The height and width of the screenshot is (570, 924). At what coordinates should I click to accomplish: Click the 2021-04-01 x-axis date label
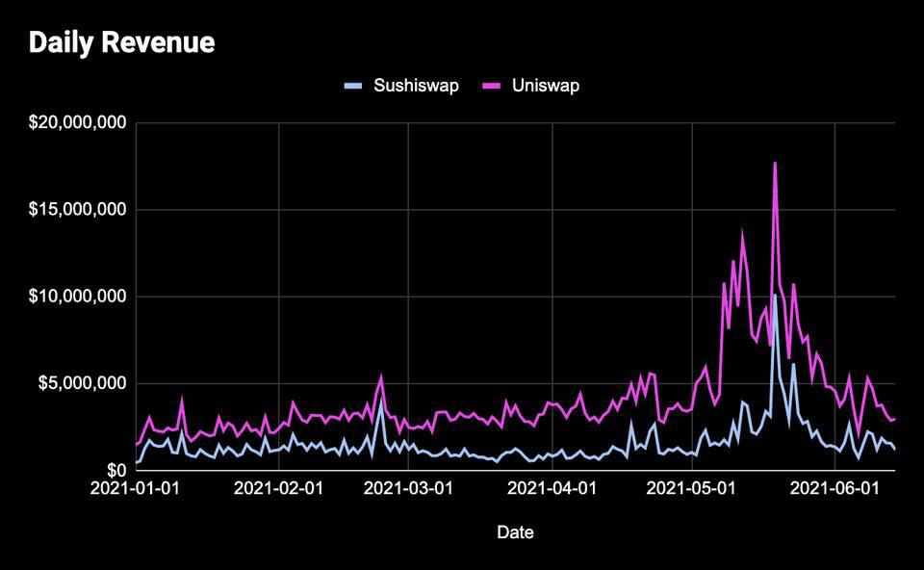click(x=552, y=489)
